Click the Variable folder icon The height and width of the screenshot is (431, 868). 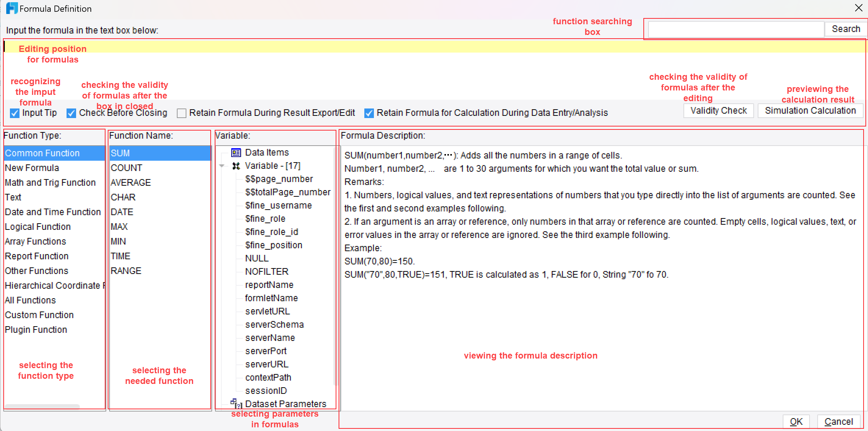236,166
